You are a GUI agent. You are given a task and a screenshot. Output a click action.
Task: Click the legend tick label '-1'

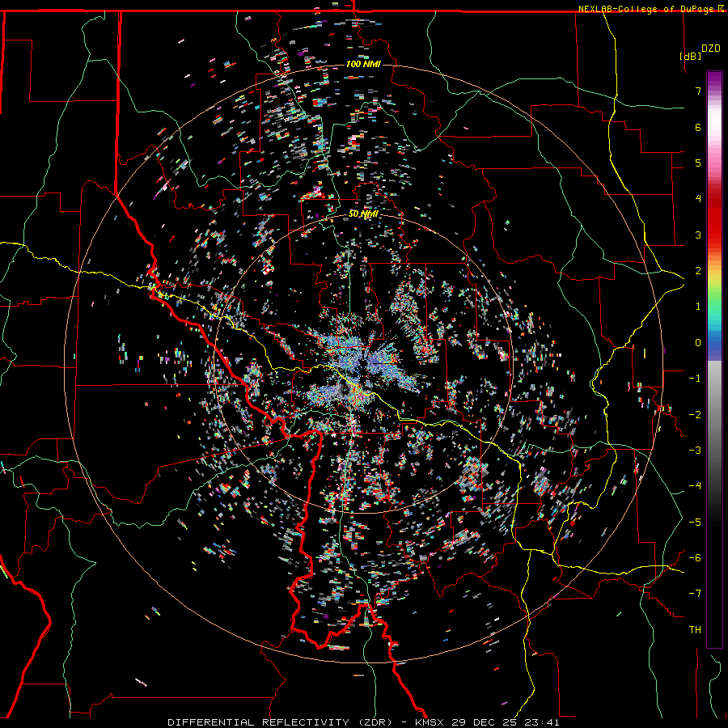click(695, 379)
